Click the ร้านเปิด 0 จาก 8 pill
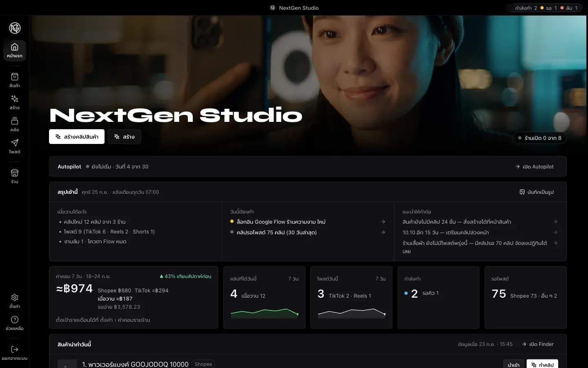Screen dimensions: 588x368 [539, 138]
